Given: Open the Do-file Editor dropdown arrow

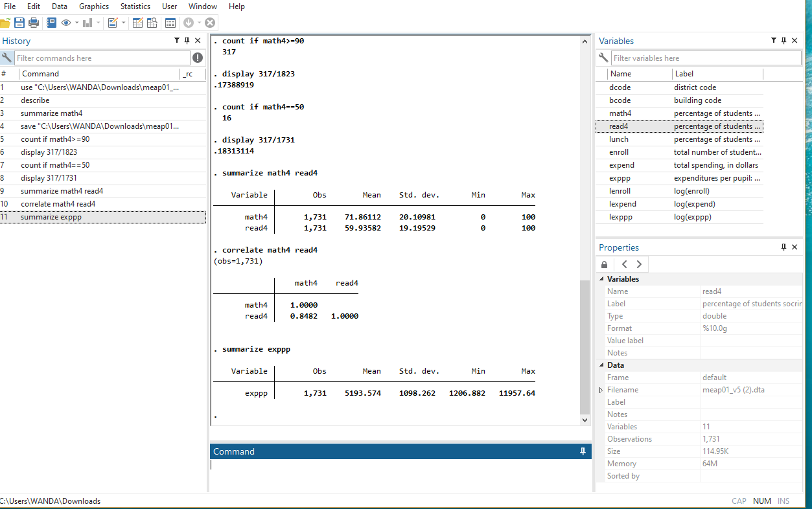Looking at the screenshot, I should (123, 23).
